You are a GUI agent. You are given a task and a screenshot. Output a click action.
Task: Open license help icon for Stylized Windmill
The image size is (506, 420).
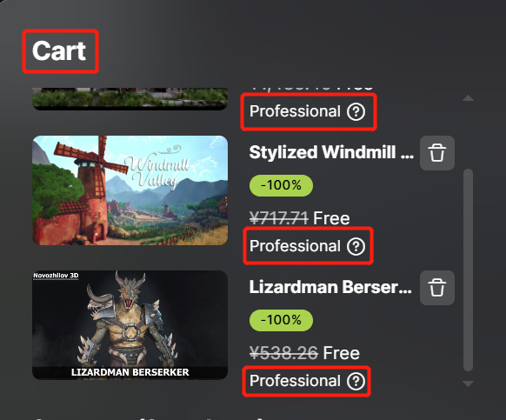pyautogui.click(x=356, y=246)
